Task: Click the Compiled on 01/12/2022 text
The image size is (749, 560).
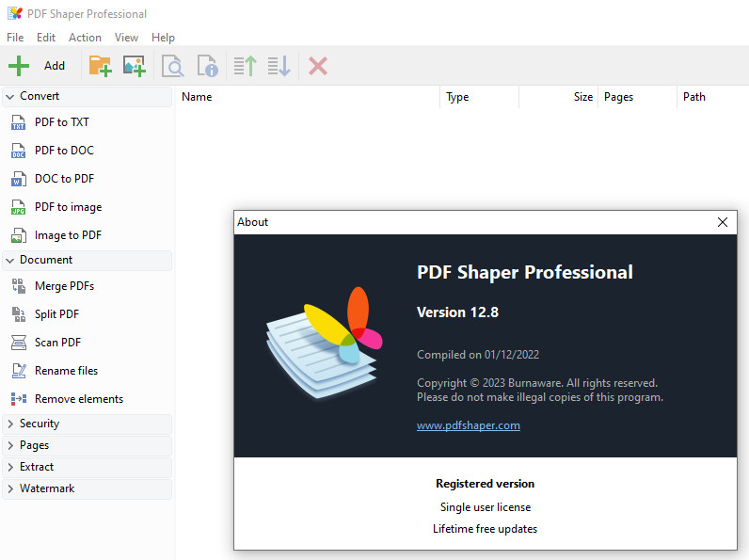Action: tap(478, 355)
